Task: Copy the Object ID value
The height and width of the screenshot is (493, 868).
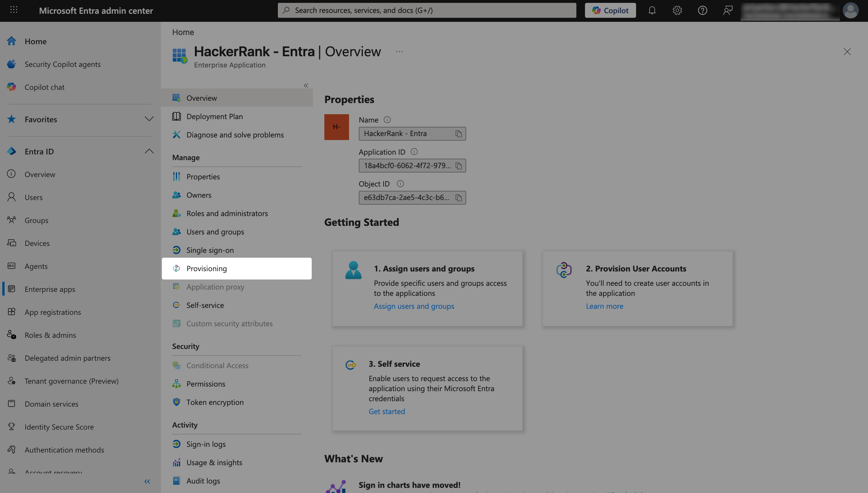Action: (459, 198)
